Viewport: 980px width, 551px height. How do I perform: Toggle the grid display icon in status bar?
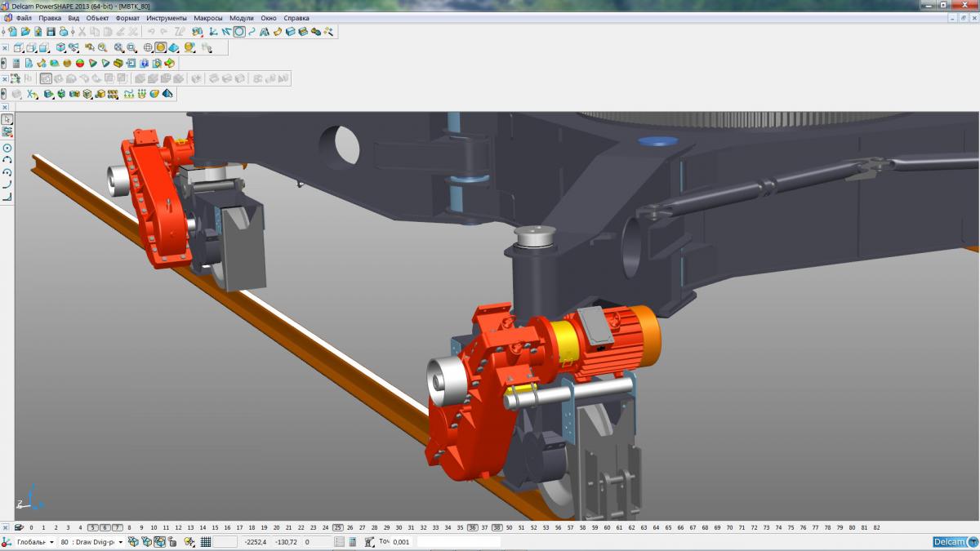pos(206,542)
